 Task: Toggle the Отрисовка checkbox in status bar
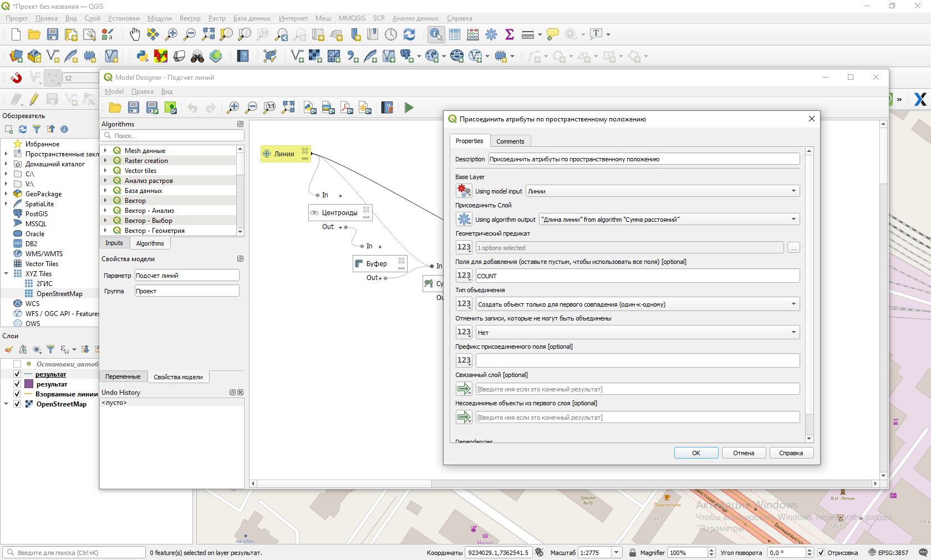pos(821,553)
